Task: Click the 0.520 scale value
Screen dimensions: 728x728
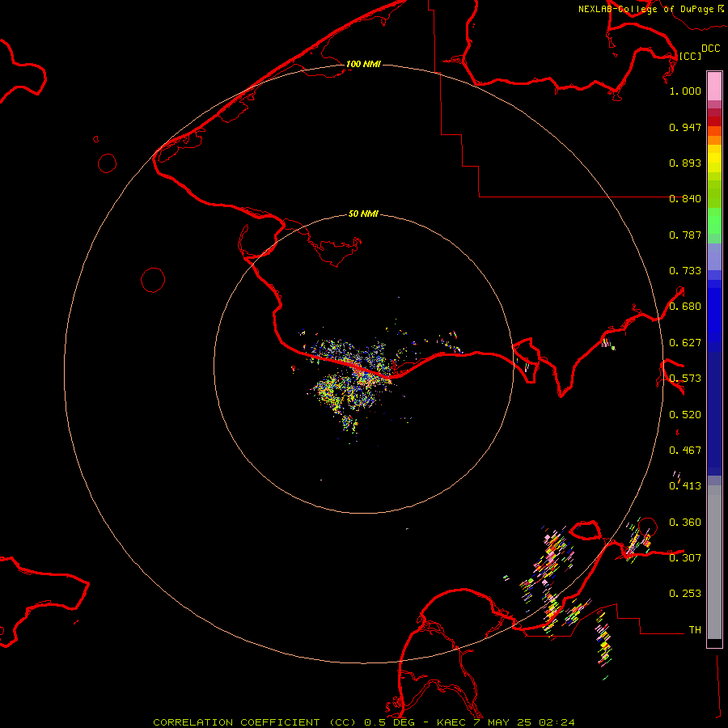Action: [x=685, y=415]
